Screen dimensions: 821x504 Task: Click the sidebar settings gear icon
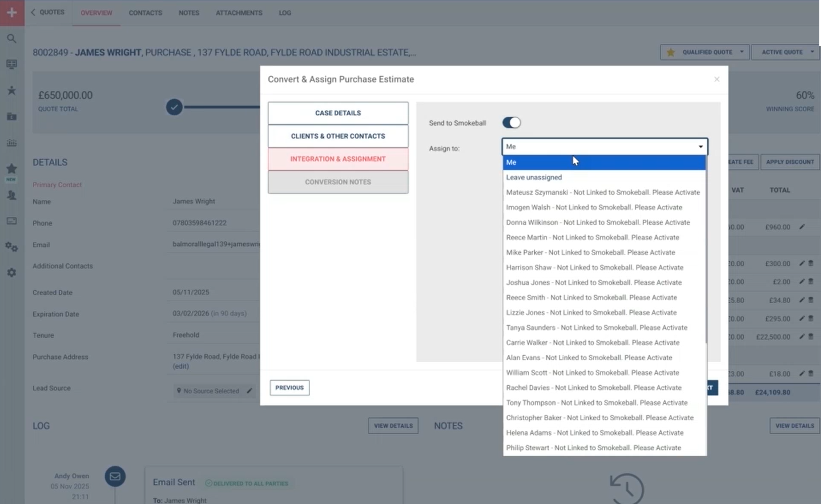click(11, 273)
